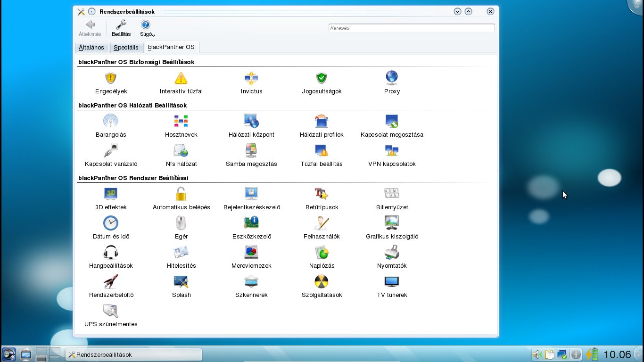The height and width of the screenshot is (362, 644).
Task: Open VPN kapcsolatok settings
Action: click(392, 156)
